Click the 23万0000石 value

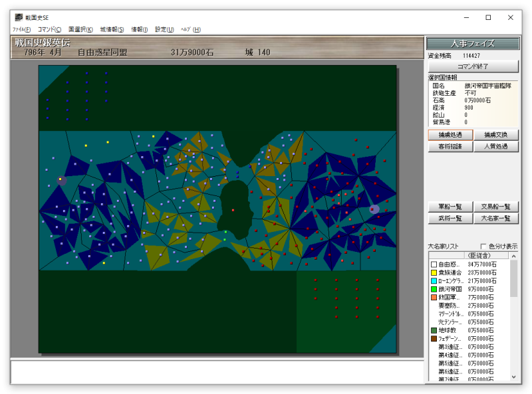click(482, 272)
